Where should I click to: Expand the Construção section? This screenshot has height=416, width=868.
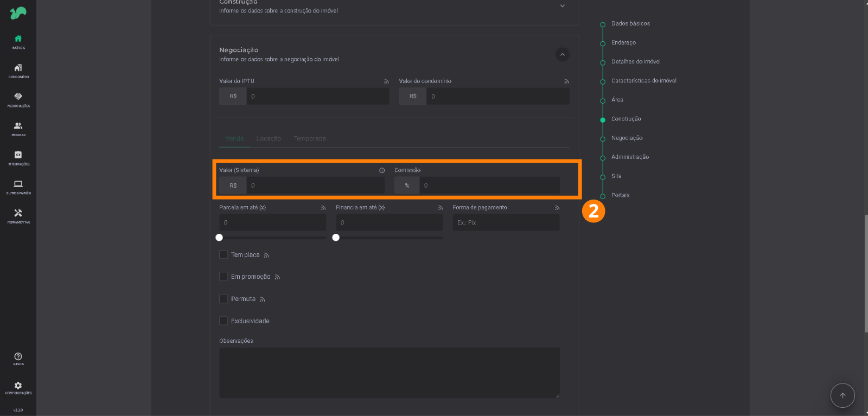(x=563, y=6)
